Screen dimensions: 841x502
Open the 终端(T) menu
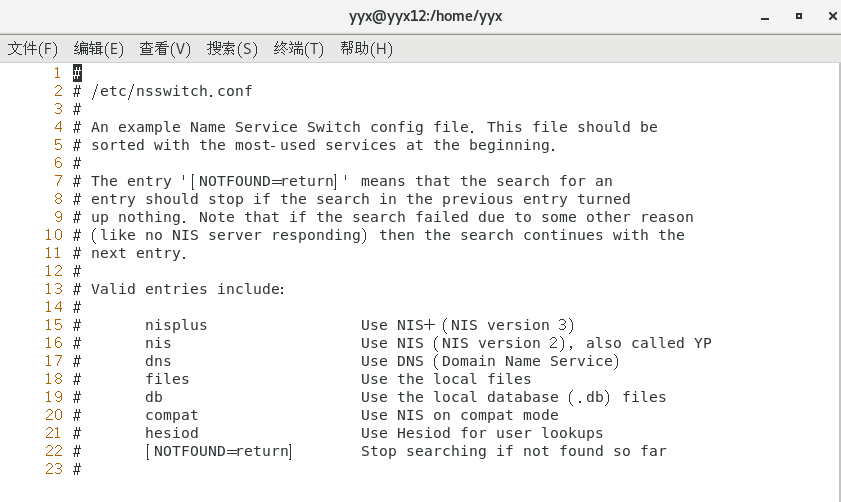[299, 48]
